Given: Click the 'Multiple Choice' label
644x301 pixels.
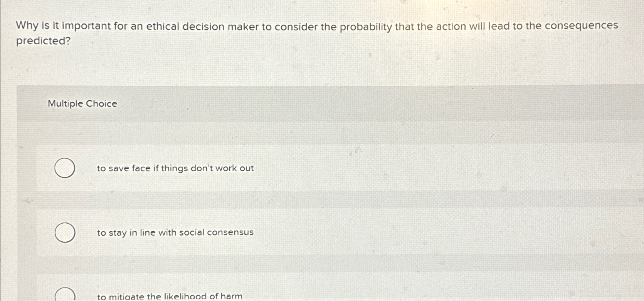Looking at the screenshot, I should tap(82, 104).
